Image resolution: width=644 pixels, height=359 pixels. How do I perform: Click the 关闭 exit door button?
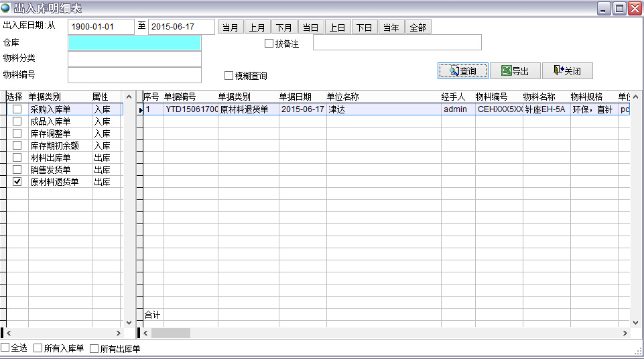(x=567, y=71)
